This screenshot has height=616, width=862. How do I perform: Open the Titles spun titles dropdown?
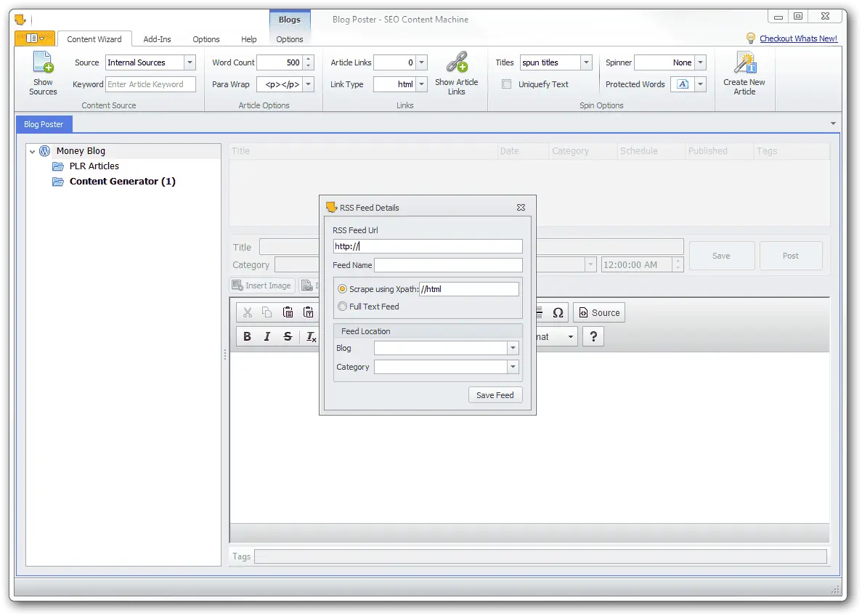point(586,62)
